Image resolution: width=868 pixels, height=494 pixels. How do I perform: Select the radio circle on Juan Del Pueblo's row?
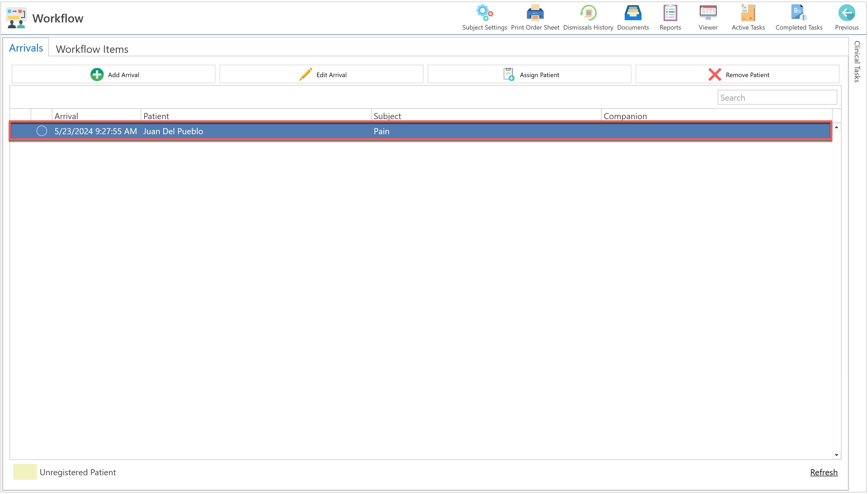(x=42, y=131)
